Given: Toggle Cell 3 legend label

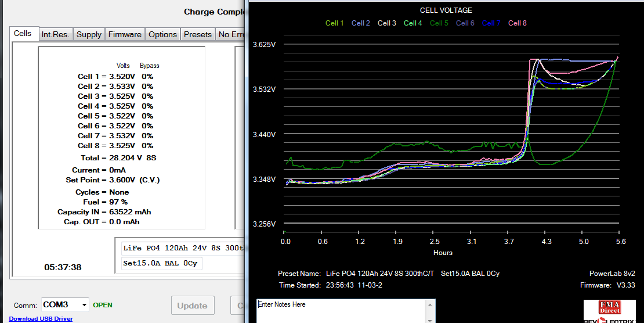Looking at the screenshot, I should (387, 23).
